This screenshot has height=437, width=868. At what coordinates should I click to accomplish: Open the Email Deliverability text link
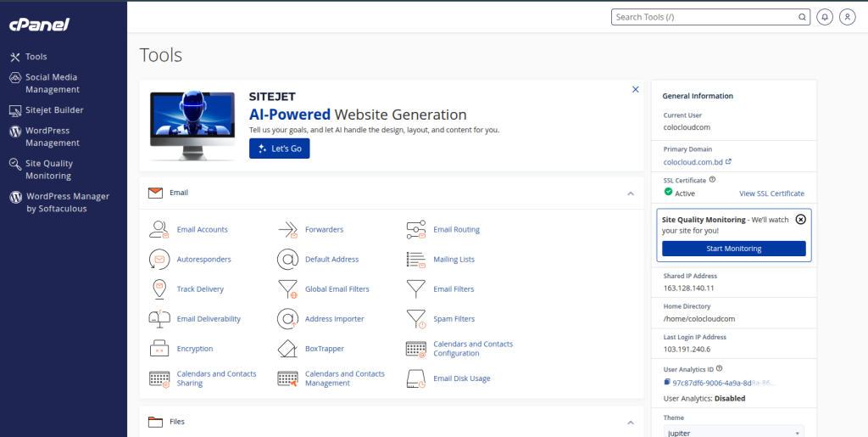(x=209, y=319)
